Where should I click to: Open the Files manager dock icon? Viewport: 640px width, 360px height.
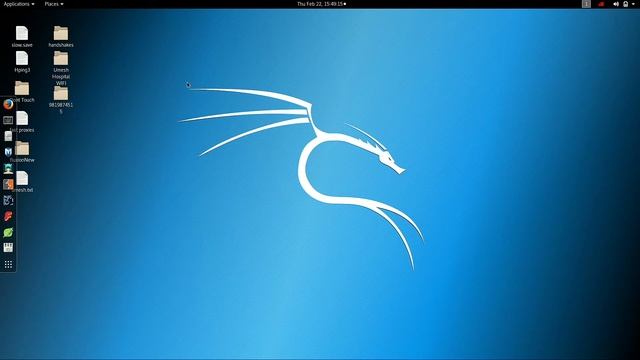tap(8, 136)
